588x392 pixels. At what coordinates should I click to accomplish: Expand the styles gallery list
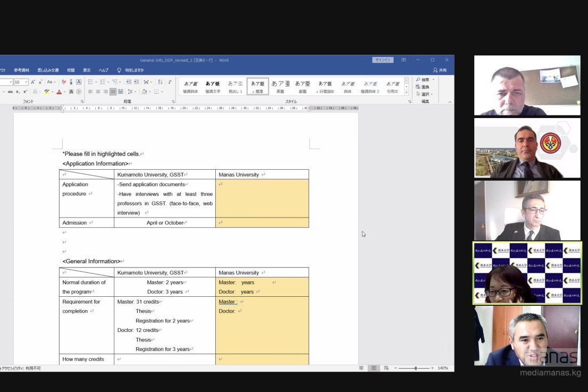point(407,93)
